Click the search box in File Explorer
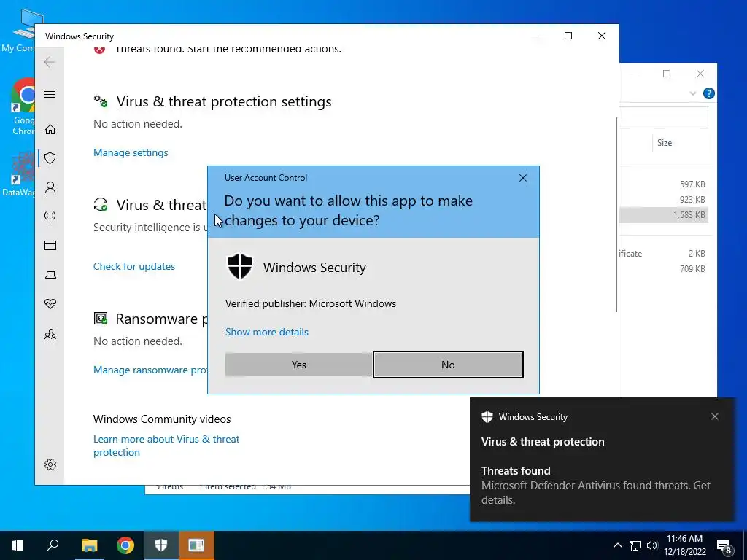The image size is (747, 560). 664,117
